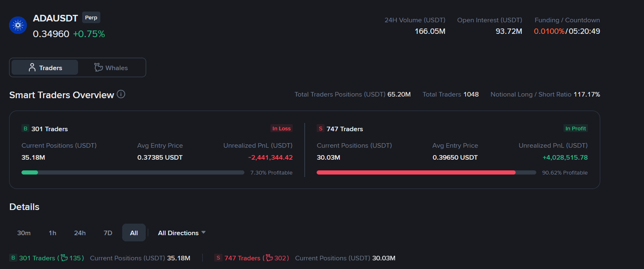
Task: Click the red whale icon next to 302
Action: 269,258
